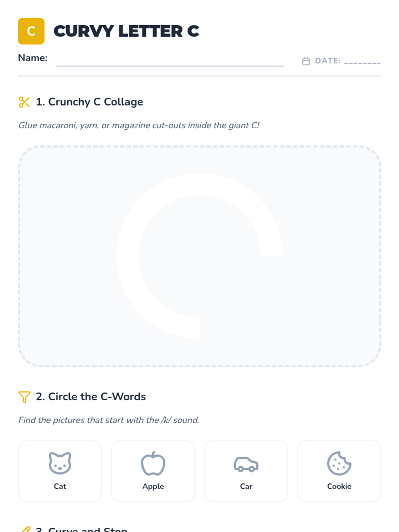Click the 1. Crunchy C Collage heading
The image size is (399, 532).
click(89, 102)
